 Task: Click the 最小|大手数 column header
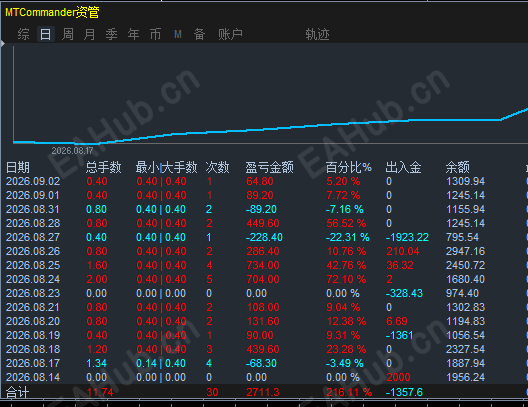[x=166, y=167]
